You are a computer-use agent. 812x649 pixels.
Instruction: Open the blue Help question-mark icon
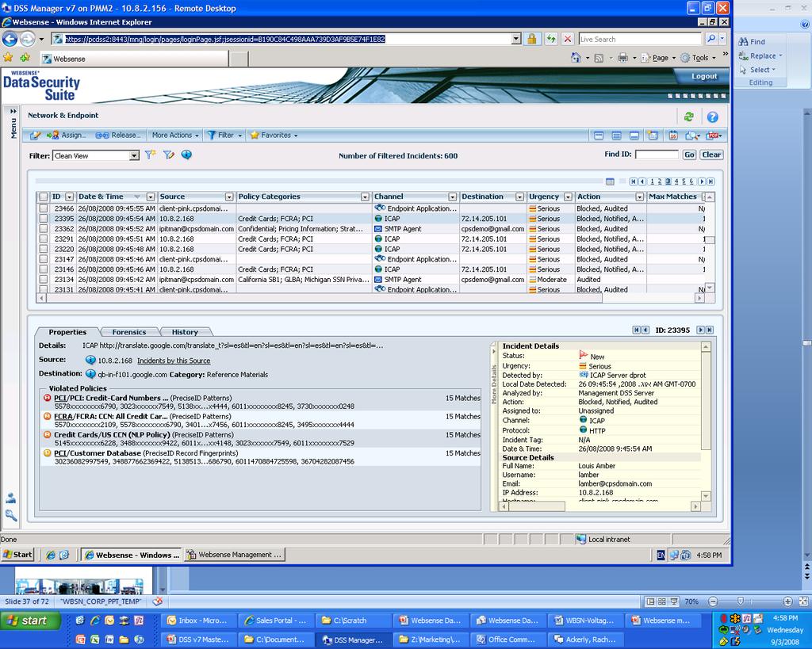pyautogui.click(x=713, y=117)
